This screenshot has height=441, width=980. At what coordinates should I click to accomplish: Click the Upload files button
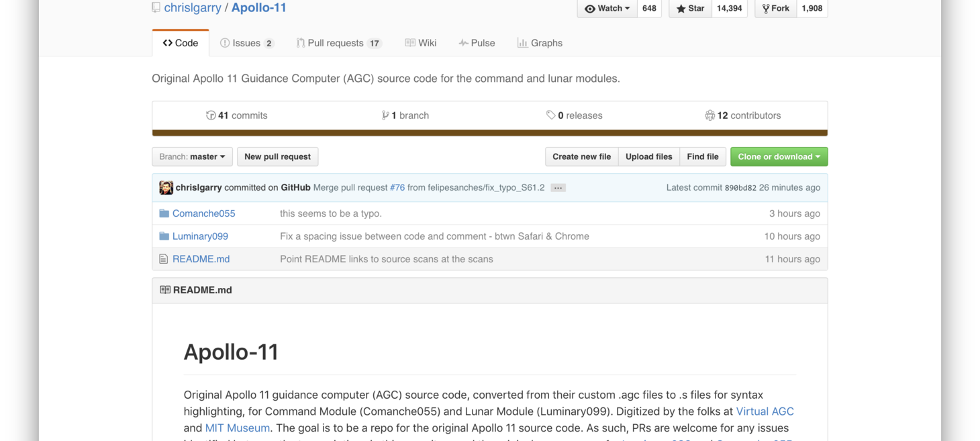coord(649,156)
